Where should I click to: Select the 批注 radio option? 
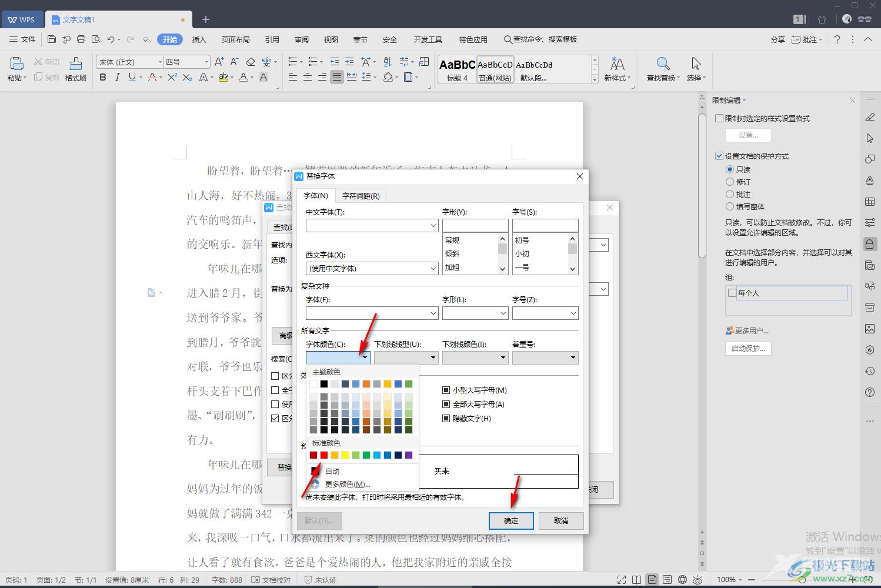[x=730, y=194]
